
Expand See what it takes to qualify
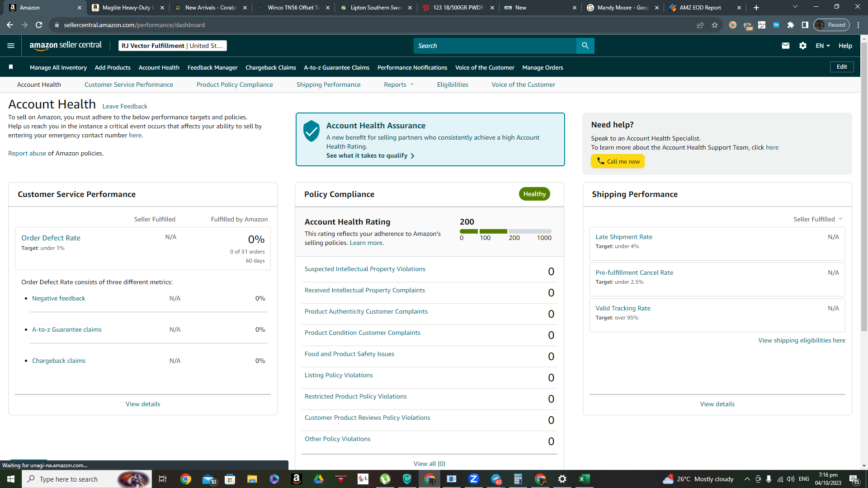(x=370, y=155)
